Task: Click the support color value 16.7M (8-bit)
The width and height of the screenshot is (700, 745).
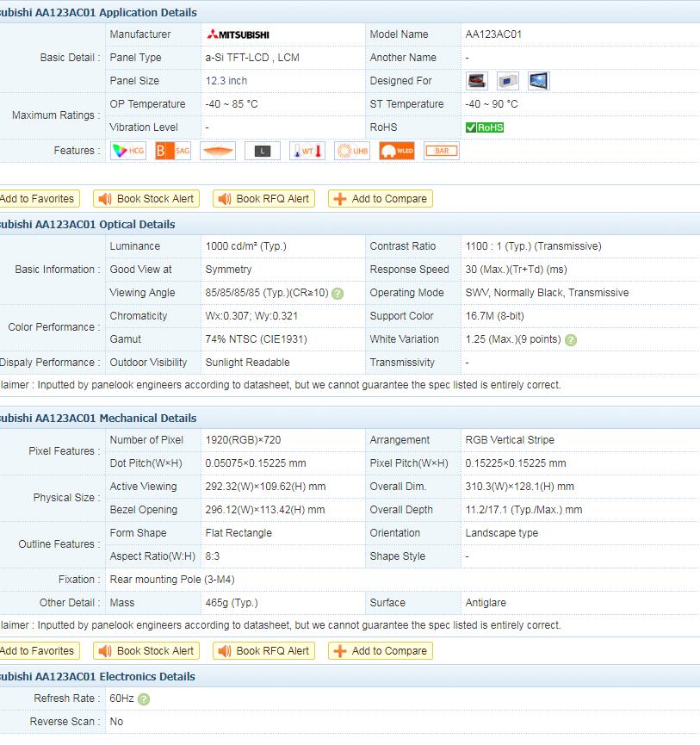Action: [495, 316]
